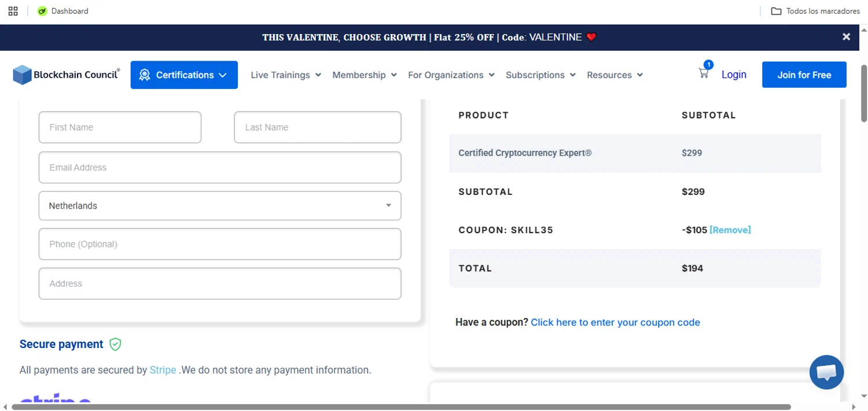Open the Certifications dropdown button
868x411 pixels.
pos(184,75)
